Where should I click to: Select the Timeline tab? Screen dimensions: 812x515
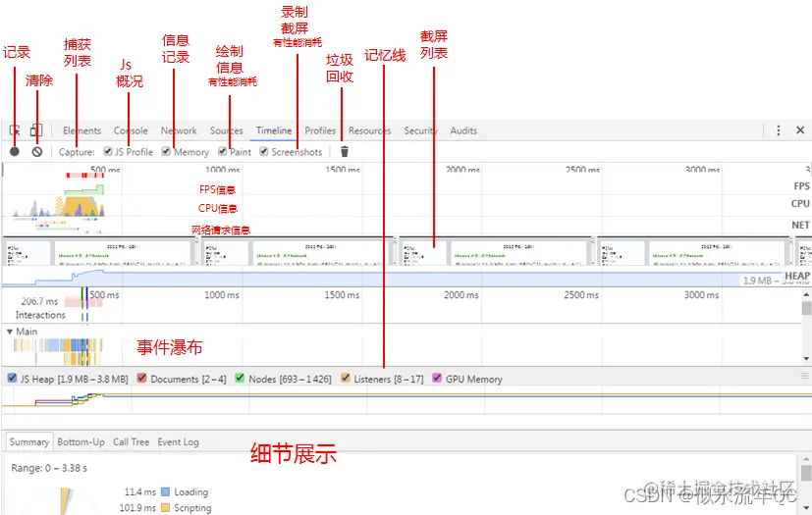click(x=274, y=130)
